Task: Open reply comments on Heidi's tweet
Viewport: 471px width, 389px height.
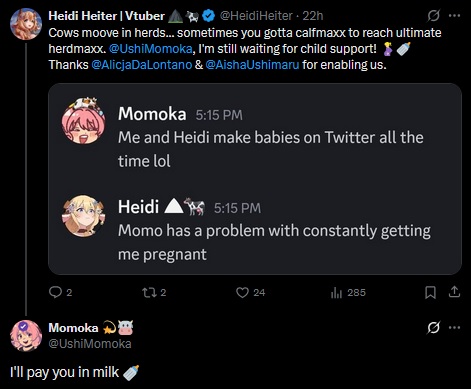Action: pyautogui.click(x=60, y=292)
